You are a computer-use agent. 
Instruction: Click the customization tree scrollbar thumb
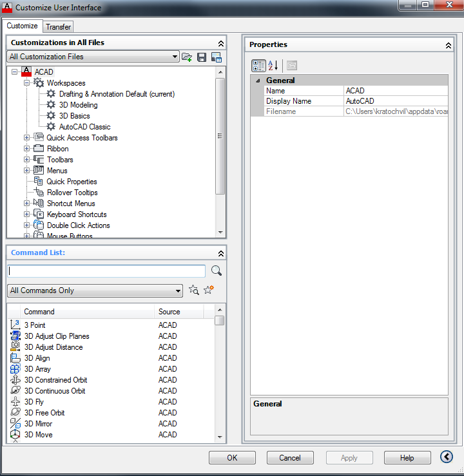[x=220, y=136]
